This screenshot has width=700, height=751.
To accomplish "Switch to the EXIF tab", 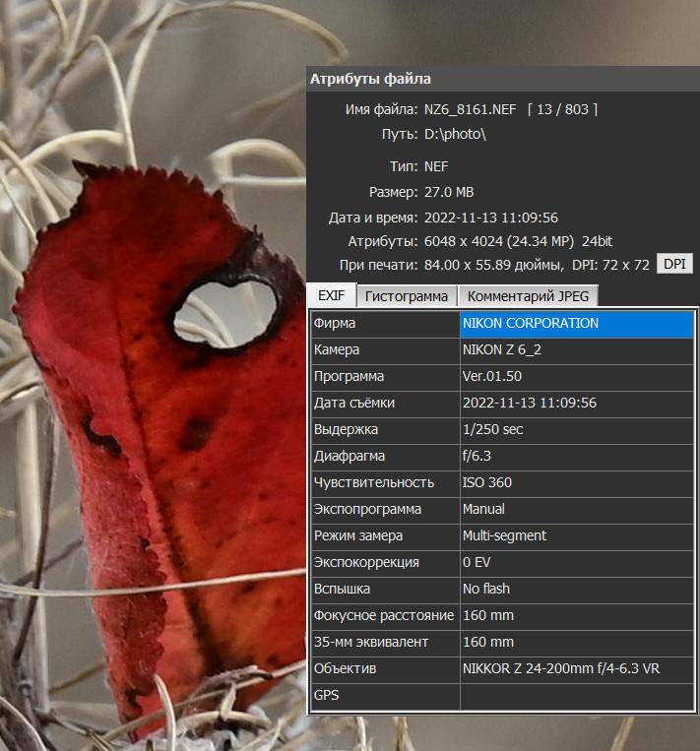I will [x=331, y=295].
